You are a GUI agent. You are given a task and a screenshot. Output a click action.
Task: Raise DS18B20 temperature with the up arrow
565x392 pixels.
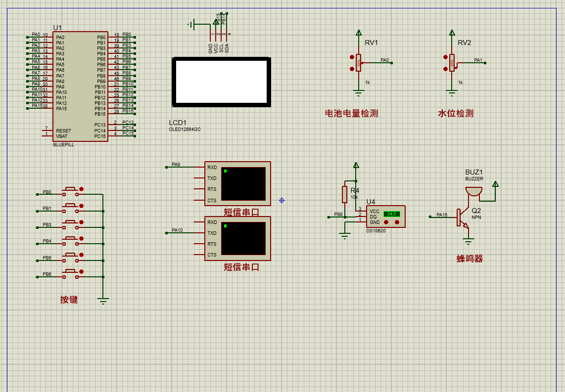coord(397,222)
